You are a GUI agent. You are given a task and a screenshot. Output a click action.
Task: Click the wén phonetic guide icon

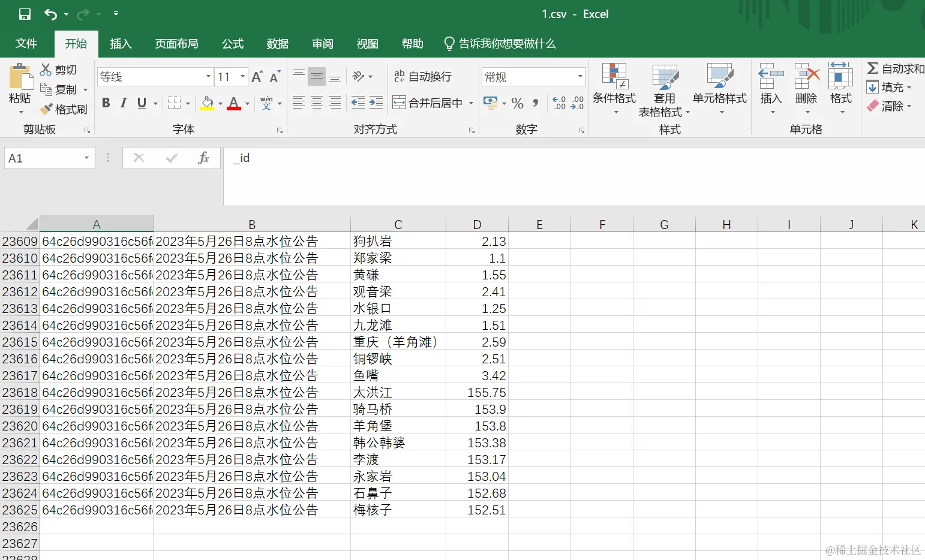[266, 103]
